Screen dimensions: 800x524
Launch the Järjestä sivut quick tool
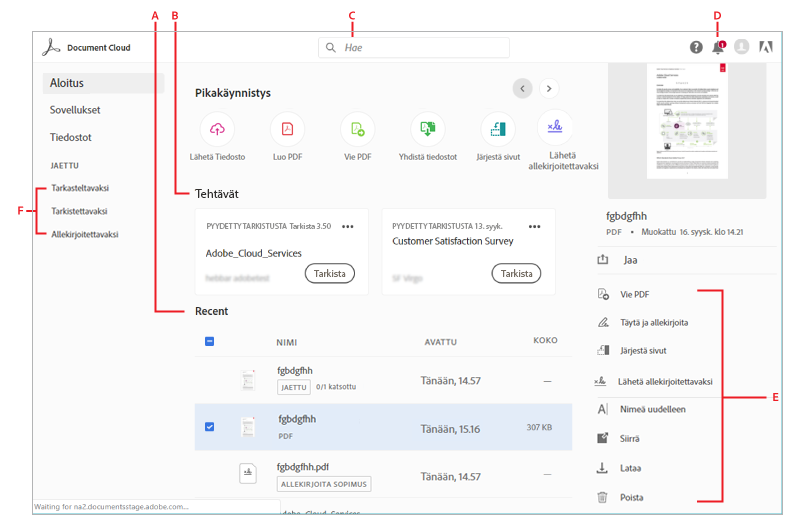click(x=498, y=128)
